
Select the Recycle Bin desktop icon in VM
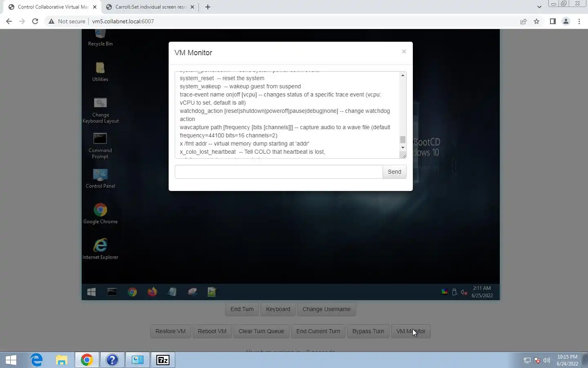[100, 38]
